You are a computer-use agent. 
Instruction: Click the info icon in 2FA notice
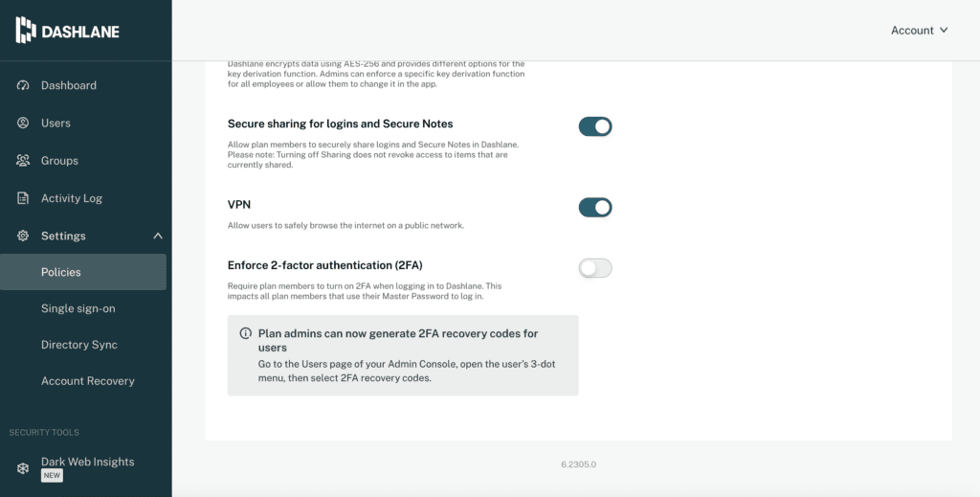245,334
